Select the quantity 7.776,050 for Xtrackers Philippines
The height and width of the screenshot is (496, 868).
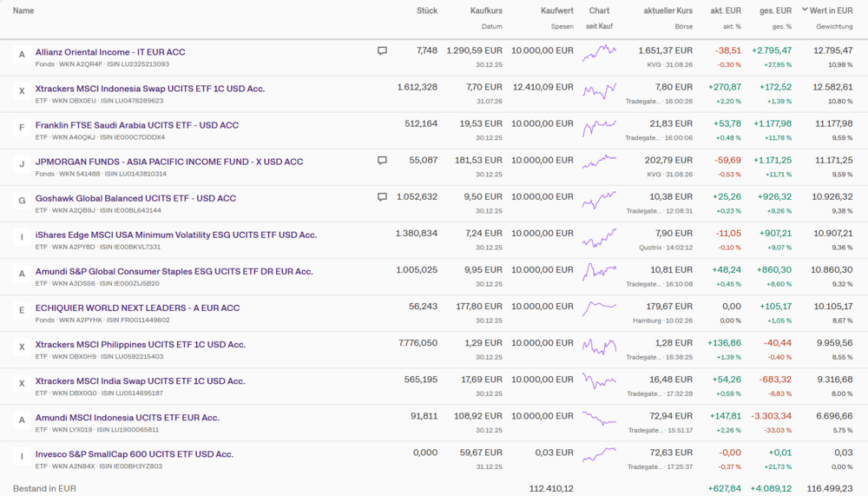pos(418,343)
